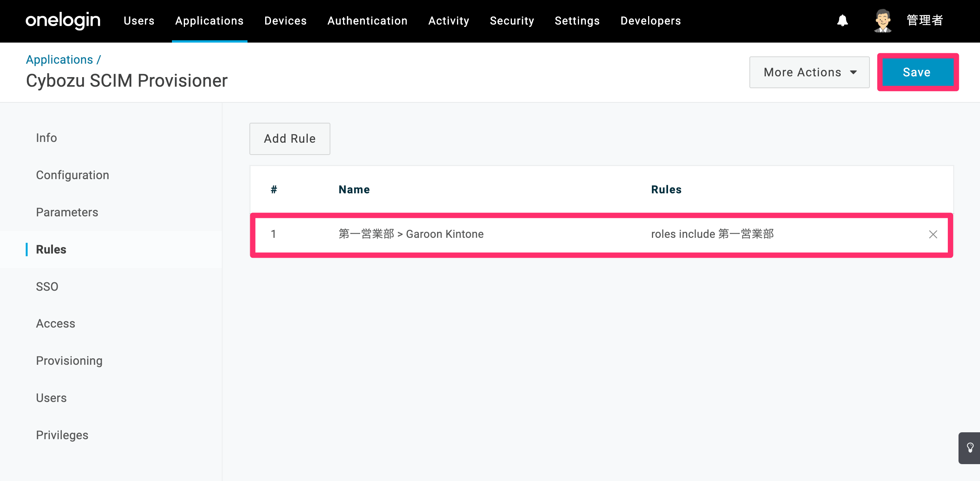Switch to the Privileges tab
The width and height of the screenshot is (980, 481).
pyautogui.click(x=62, y=435)
